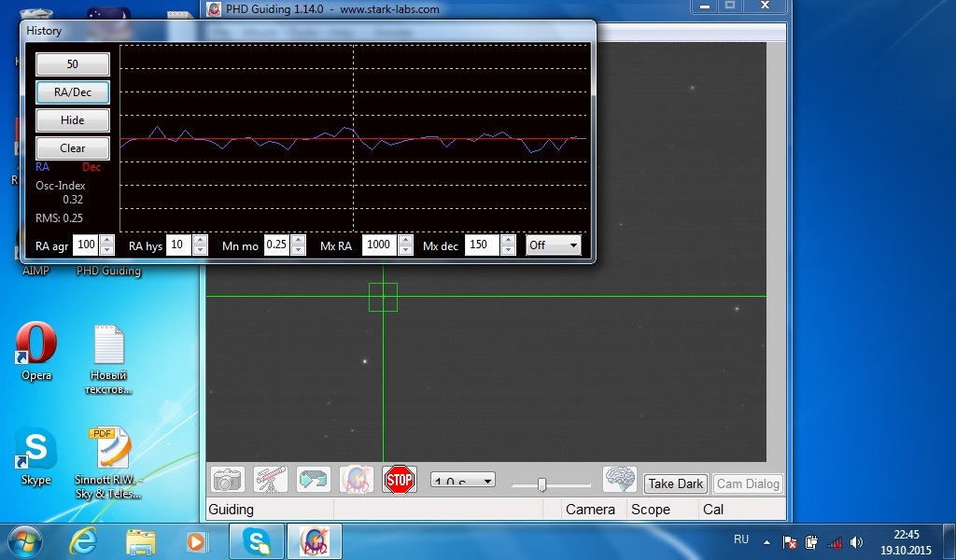Click the PHD guide start icon

[356, 480]
